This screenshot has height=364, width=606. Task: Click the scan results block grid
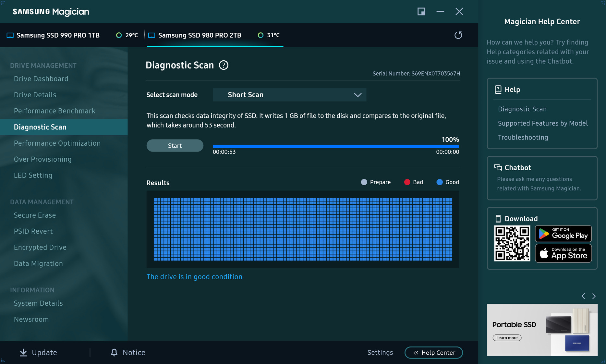[303, 229]
